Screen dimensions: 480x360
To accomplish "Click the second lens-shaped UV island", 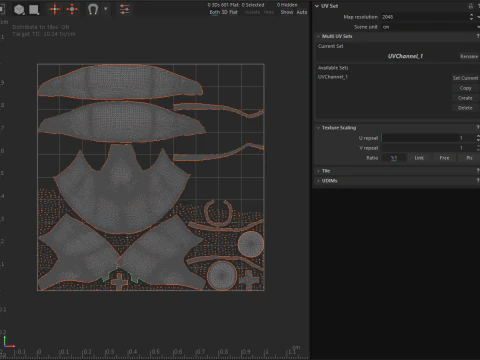I will point(122,122).
